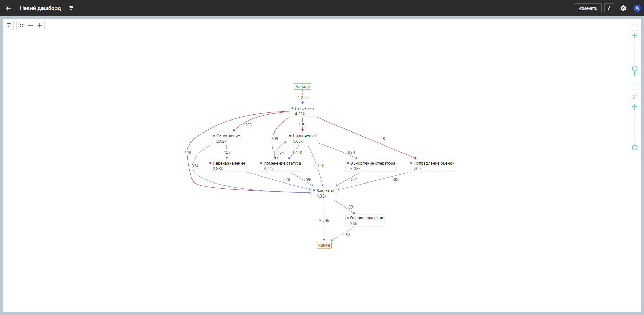The width and height of the screenshot is (644, 315).
Task: Click the edge label 99
Action: click(351, 207)
